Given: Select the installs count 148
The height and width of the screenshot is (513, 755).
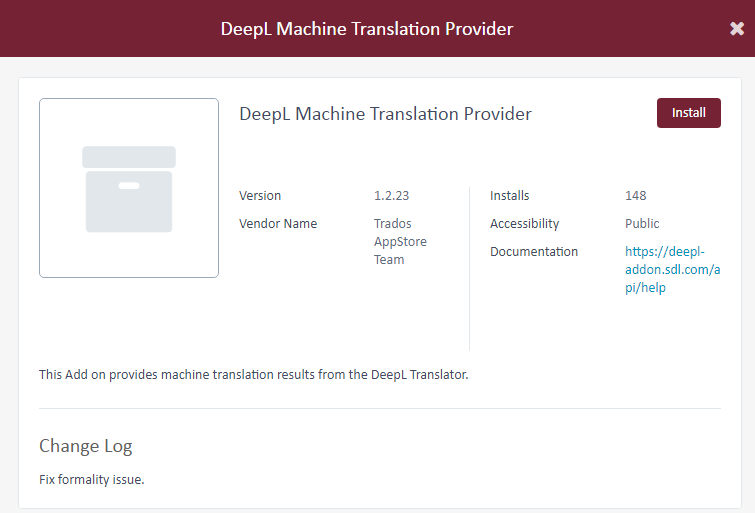Looking at the screenshot, I should coord(635,196).
